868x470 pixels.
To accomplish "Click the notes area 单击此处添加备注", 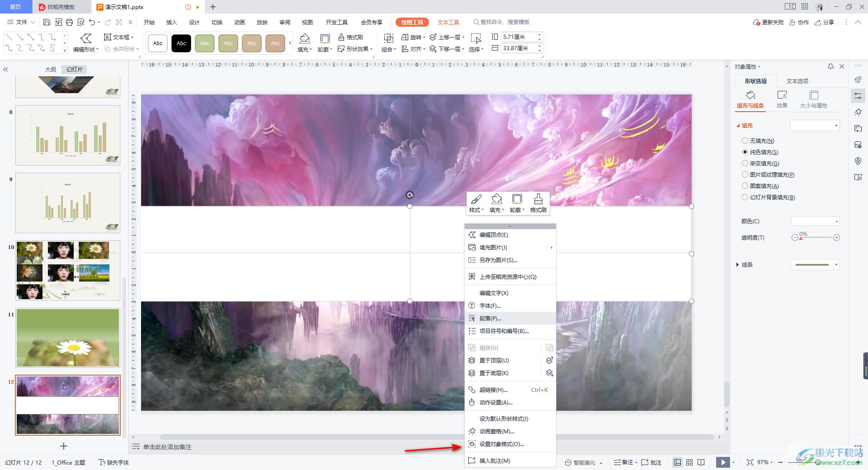I will [167, 447].
